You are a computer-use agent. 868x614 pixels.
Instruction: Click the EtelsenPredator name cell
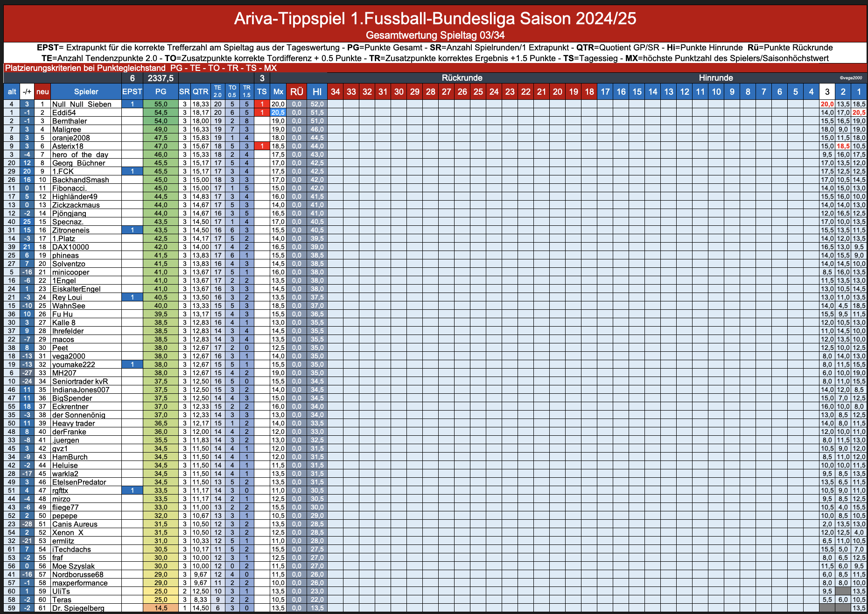pos(86,482)
